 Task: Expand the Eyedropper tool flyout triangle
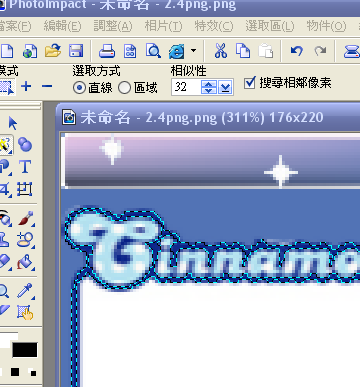(x=33, y=297)
